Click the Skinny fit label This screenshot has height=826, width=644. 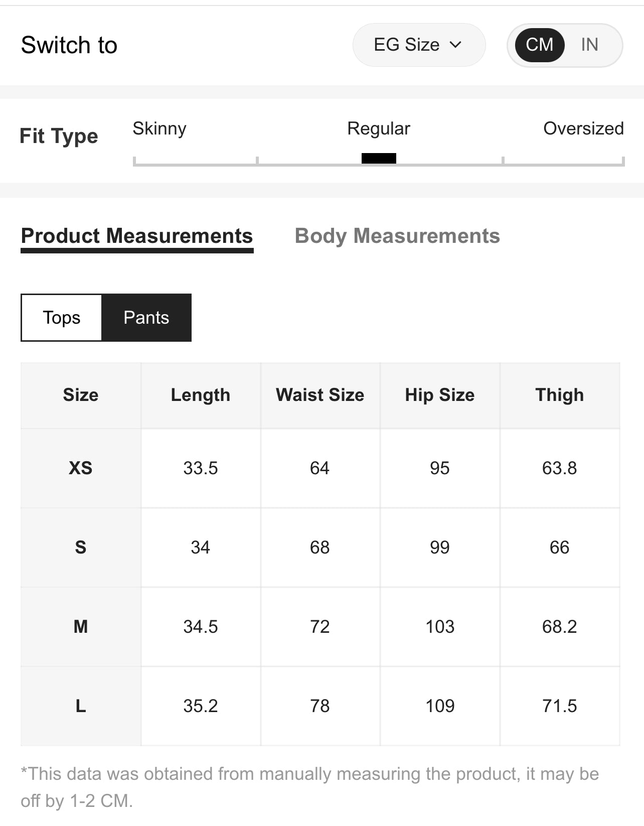click(159, 128)
